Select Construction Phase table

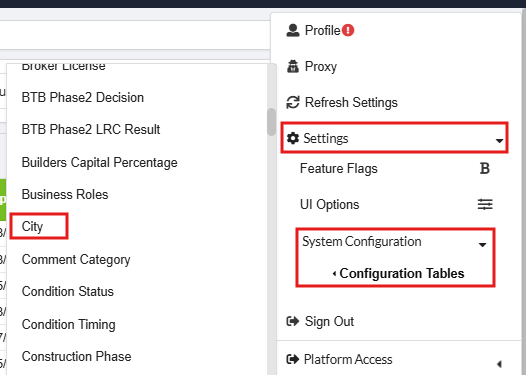(76, 357)
